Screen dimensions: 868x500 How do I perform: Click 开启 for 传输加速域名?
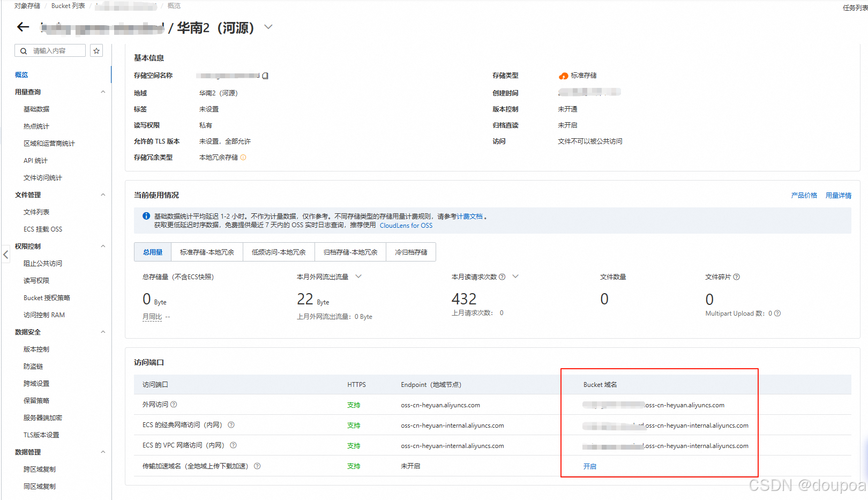[x=589, y=467]
